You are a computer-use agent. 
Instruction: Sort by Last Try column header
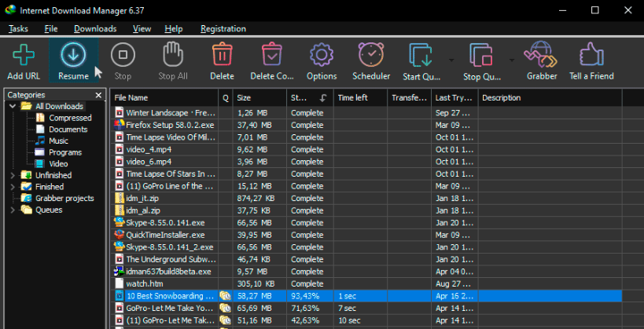[454, 98]
